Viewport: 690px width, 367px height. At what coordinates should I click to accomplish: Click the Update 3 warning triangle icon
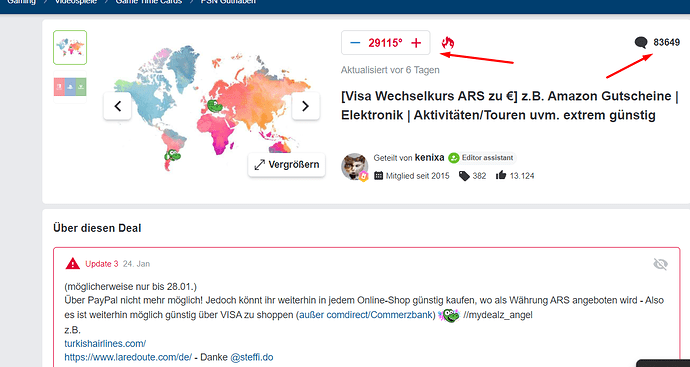tap(73, 264)
